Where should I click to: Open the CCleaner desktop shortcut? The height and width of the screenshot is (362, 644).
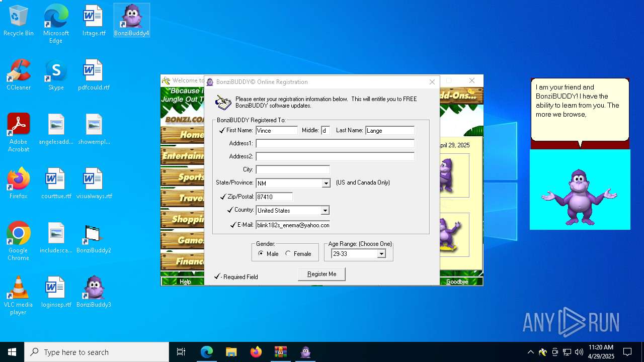19,75
